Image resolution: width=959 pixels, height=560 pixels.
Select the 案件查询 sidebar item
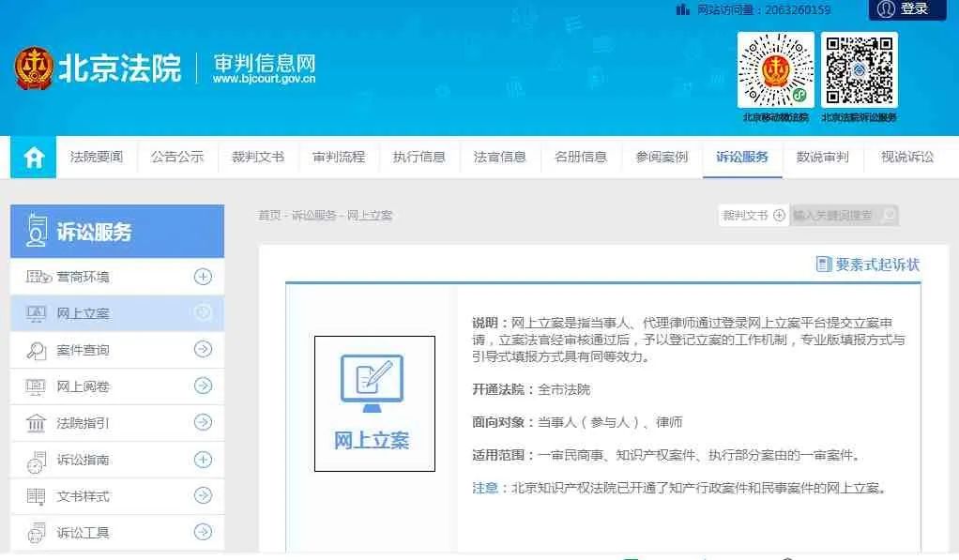pos(117,350)
